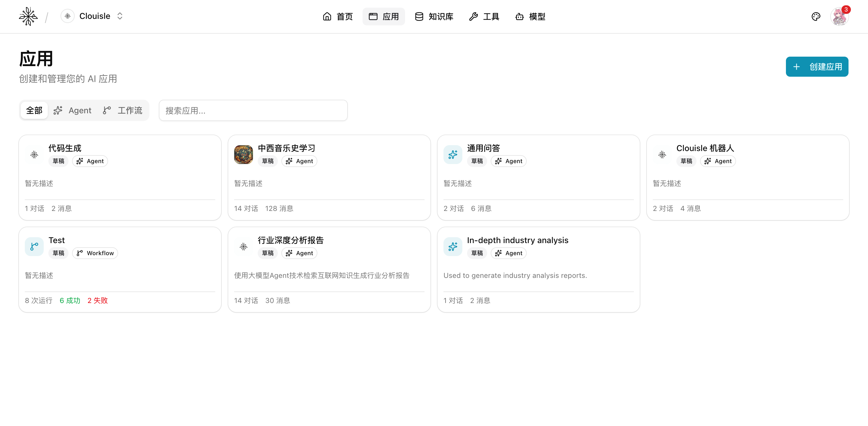Select the 通用问答 sparkle app icon
The image size is (868, 426).
pos(453,154)
